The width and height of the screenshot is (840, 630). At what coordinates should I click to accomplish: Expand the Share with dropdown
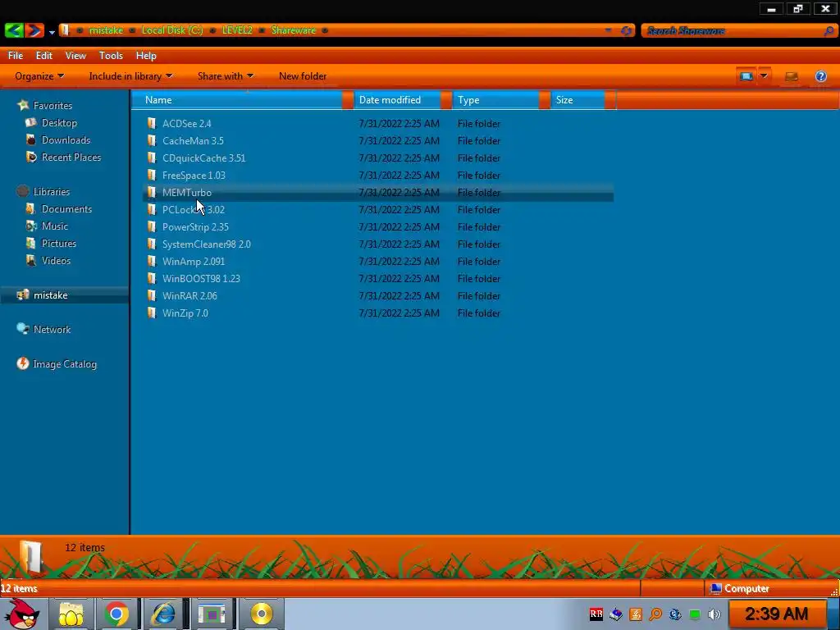226,76
